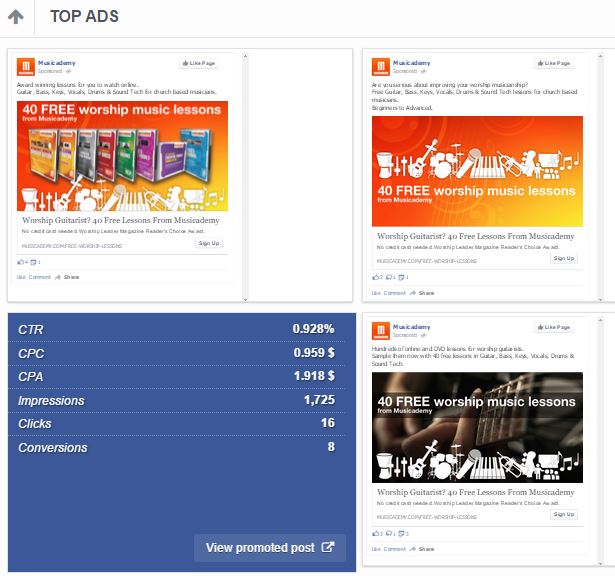This screenshot has width=615, height=576.
Task: Click comment bubble count icon in second ad
Action: (x=391, y=277)
